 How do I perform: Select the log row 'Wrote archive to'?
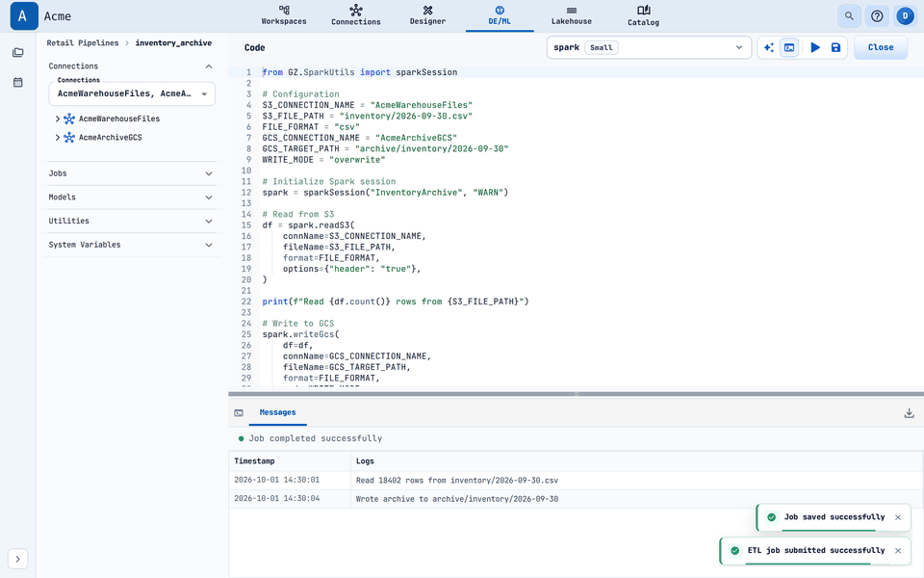(576, 499)
